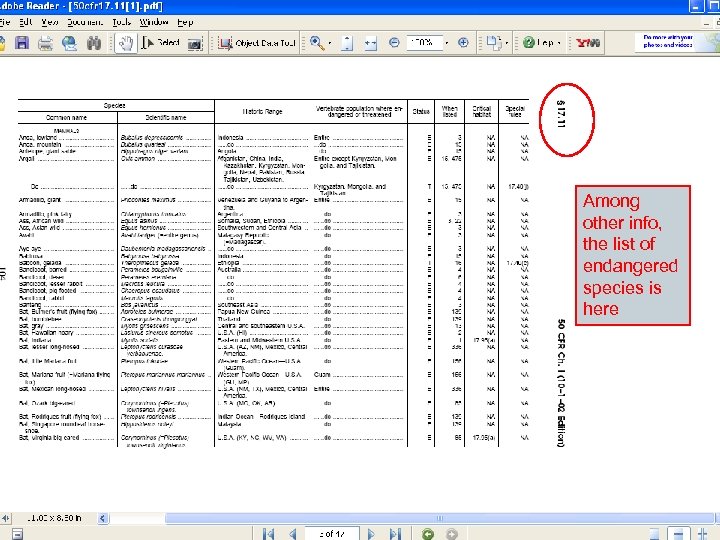Print the document with the printer icon
720x540 pixels.
click(x=45, y=43)
